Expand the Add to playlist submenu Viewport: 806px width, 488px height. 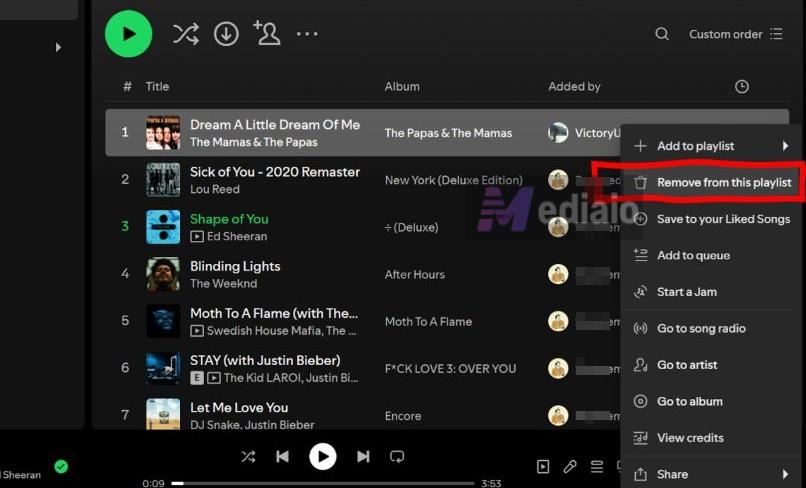tap(712, 146)
